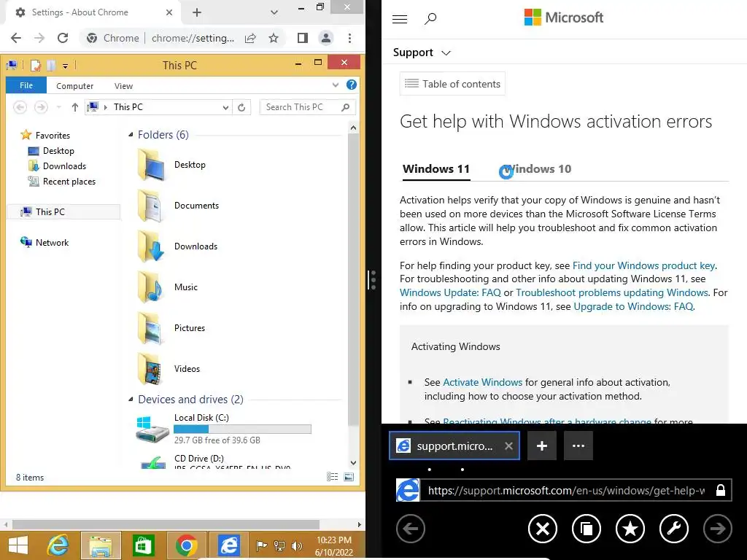Screen dimensions: 747x560
Task: Collapse the Devices and drives group
Action: [x=131, y=399]
